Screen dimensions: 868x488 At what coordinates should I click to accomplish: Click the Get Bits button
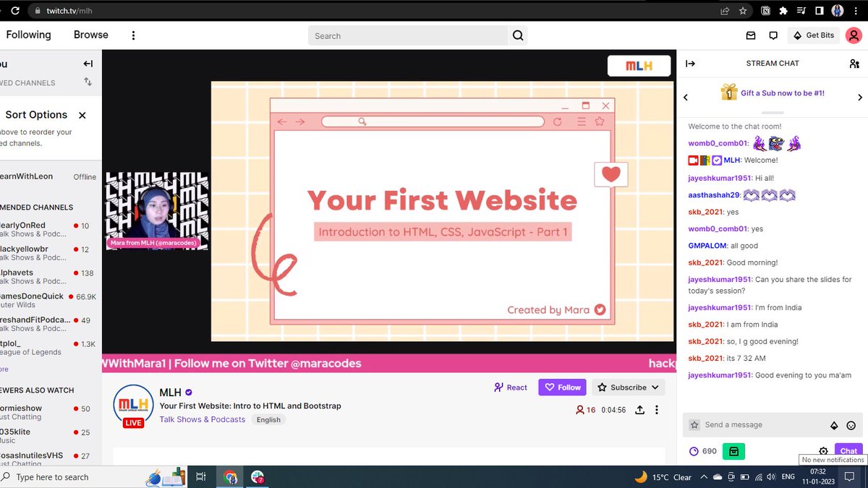814,35
